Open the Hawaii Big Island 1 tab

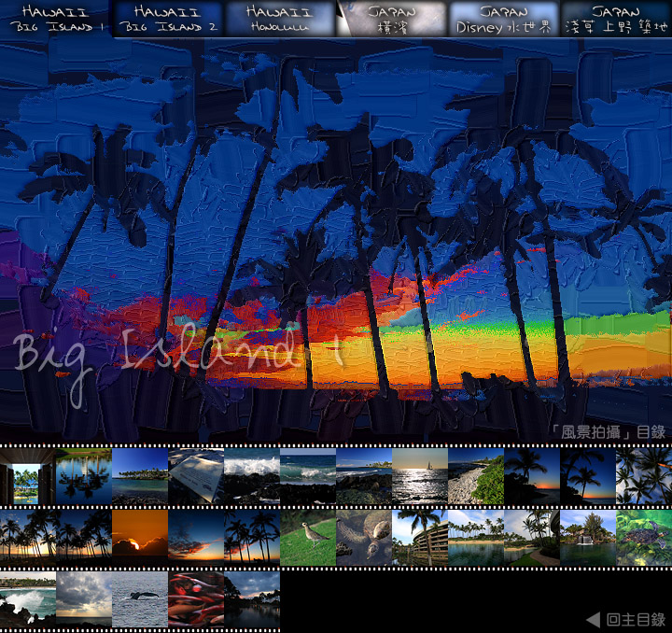pos(55,19)
